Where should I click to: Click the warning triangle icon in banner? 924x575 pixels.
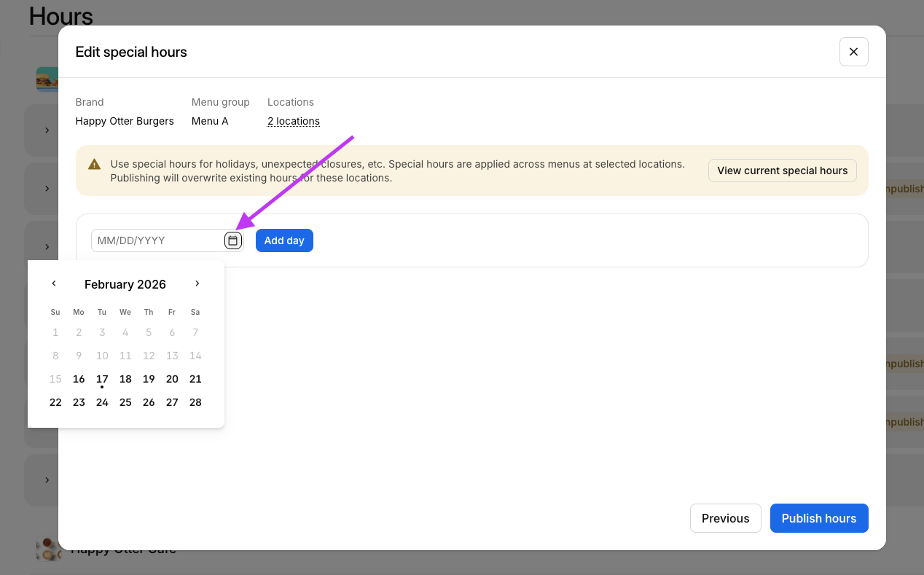coord(94,165)
